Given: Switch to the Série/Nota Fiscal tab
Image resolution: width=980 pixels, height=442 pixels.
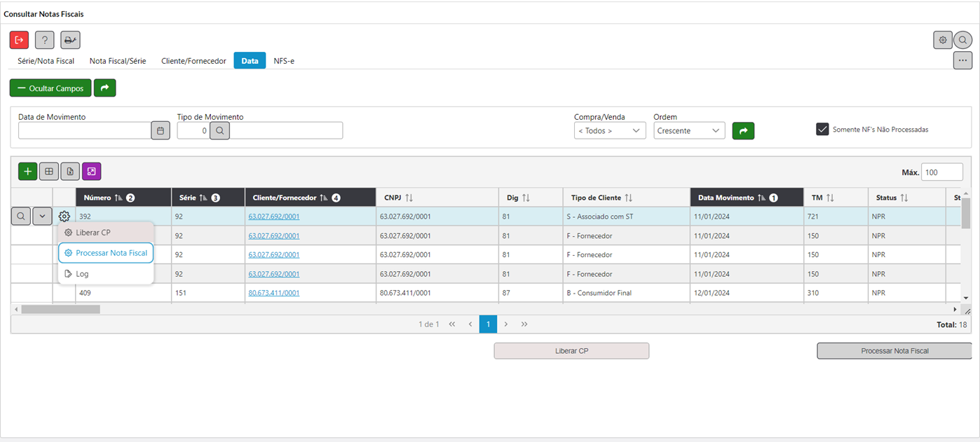Looking at the screenshot, I should [46, 61].
